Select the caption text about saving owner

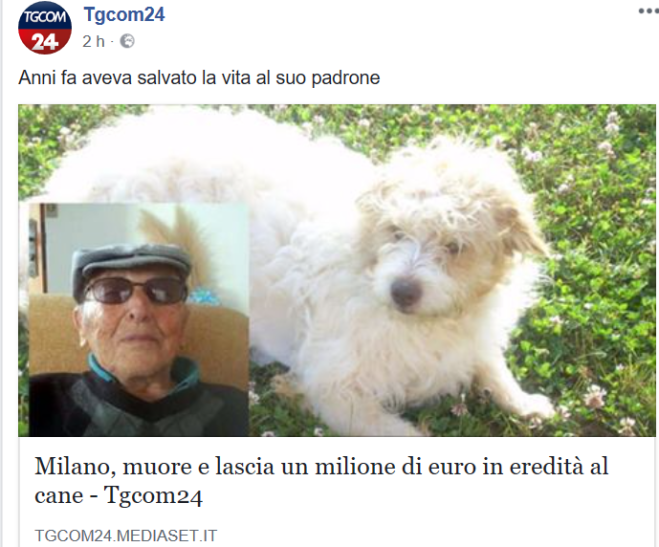point(199,78)
